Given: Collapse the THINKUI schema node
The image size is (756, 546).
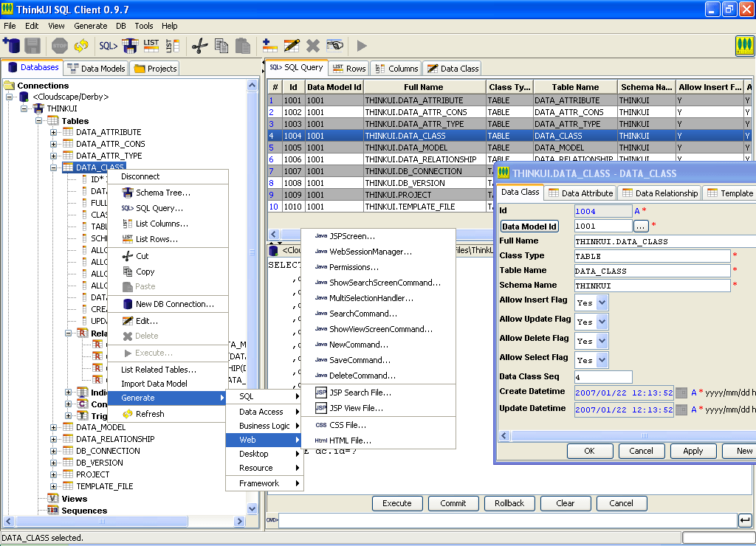Looking at the screenshot, I should tap(24, 108).
